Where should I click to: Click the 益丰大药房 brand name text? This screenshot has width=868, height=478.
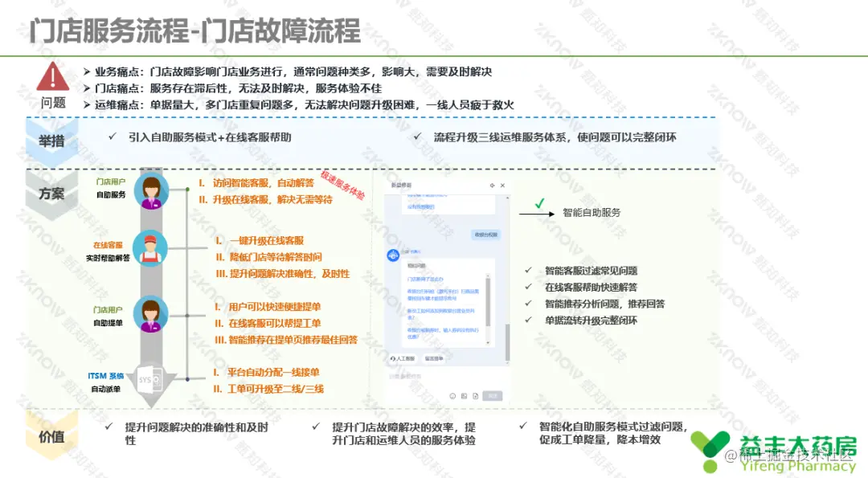point(798,447)
